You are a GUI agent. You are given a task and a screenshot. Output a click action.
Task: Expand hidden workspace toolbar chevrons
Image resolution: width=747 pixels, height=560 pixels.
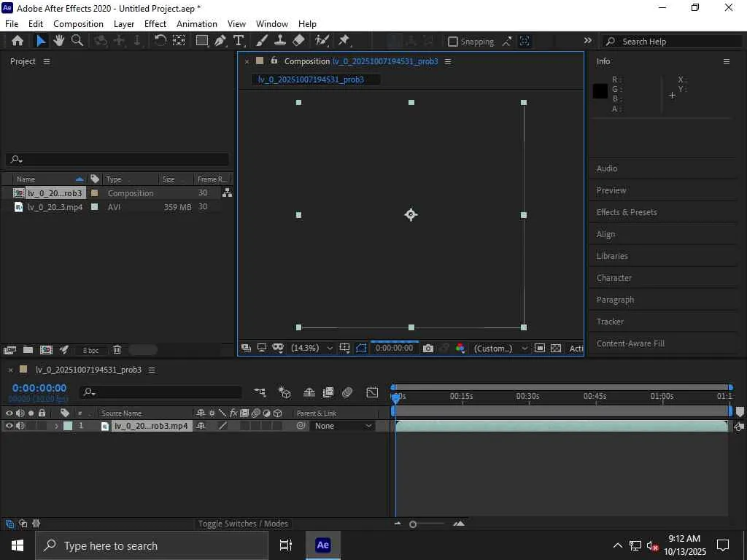(588, 41)
